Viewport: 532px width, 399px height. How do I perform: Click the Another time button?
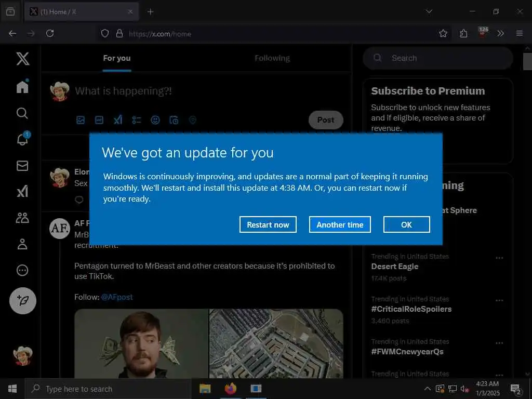(340, 224)
